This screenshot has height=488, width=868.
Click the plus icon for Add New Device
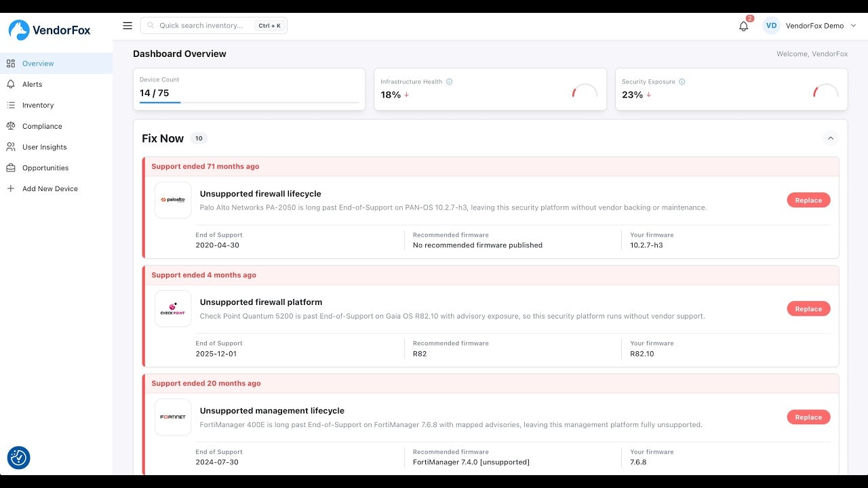click(11, 188)
